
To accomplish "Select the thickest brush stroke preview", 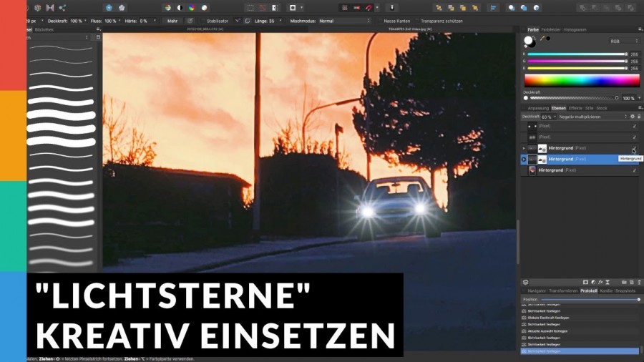I will 62,115.
